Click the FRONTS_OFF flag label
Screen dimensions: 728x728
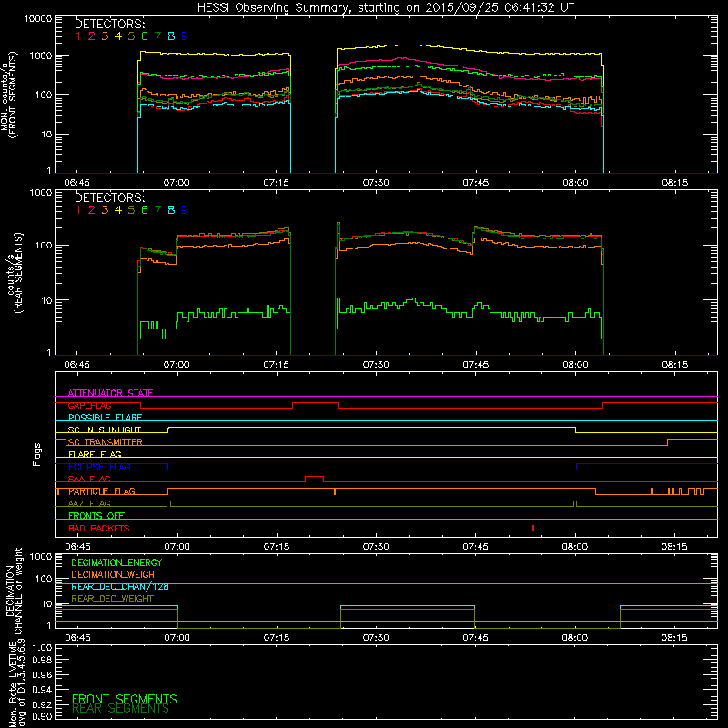point(96,516)
